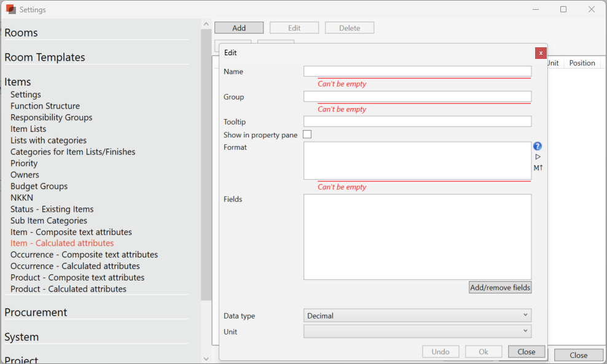This screenshot has height=364, width=607.
Task: Open the Unit dropdown
Action: click(x=417, y=331)
